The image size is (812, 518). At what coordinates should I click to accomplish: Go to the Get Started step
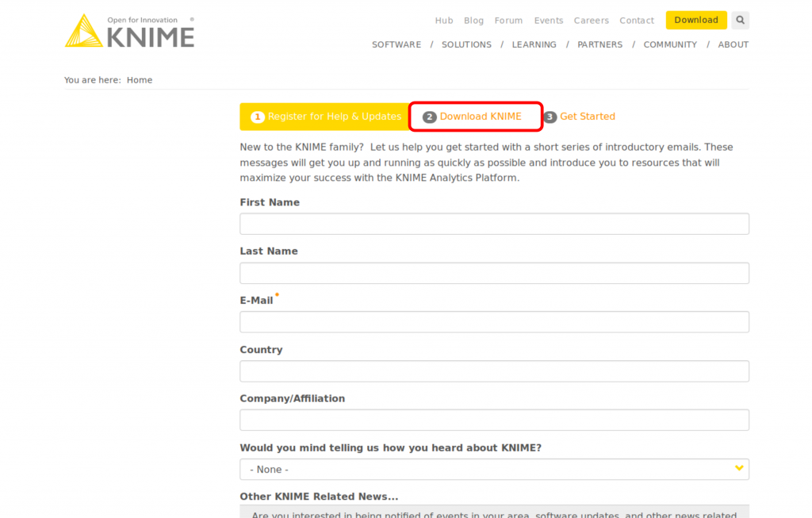pyautogui.click(x=580, y=117)
